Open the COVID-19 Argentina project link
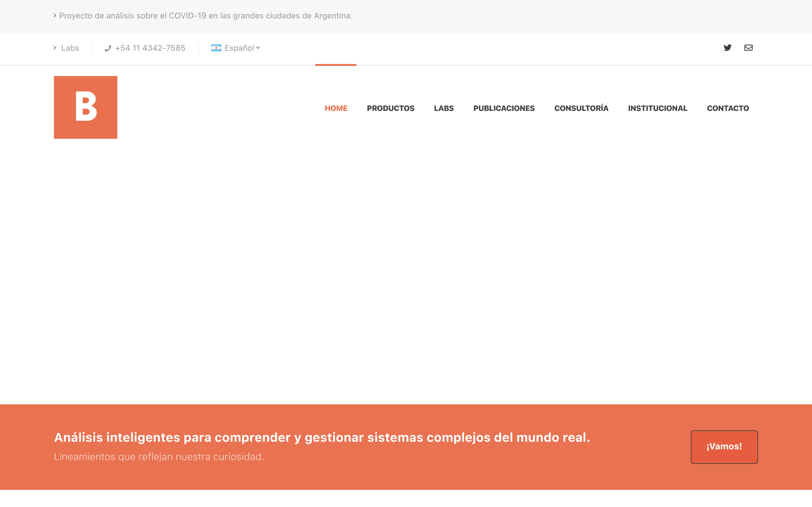The height and width of the screenshot is (507, 812). (206, 16)
